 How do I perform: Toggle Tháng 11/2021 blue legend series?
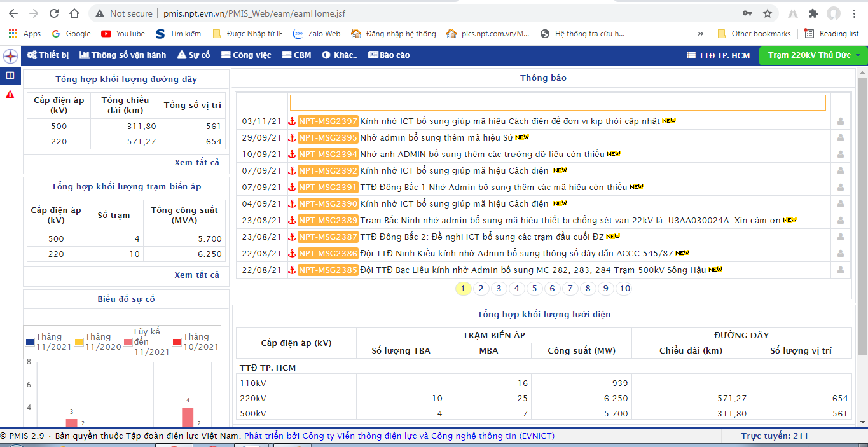(30, 341)
